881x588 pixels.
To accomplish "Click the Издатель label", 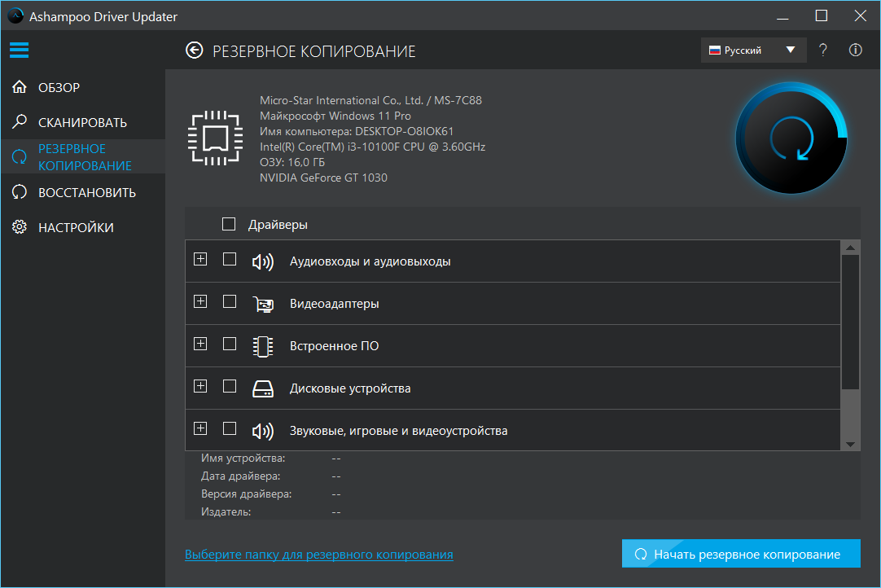I will coord(226,512).
